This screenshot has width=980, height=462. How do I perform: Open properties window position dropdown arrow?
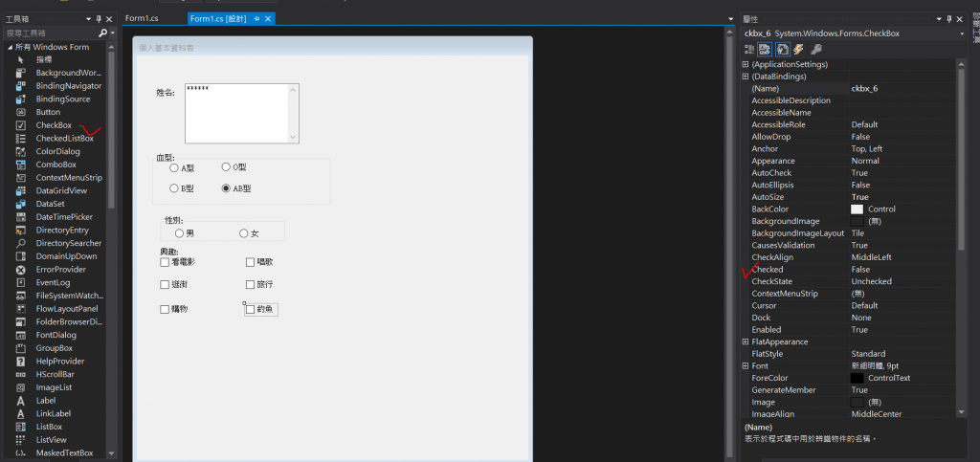(x=939, y=19)
